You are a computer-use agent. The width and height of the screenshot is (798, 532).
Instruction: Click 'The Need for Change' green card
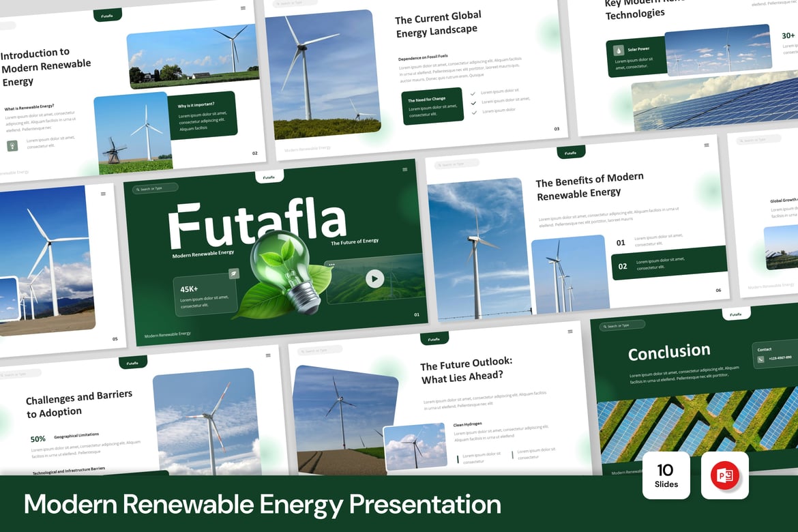tap(432, 106)
